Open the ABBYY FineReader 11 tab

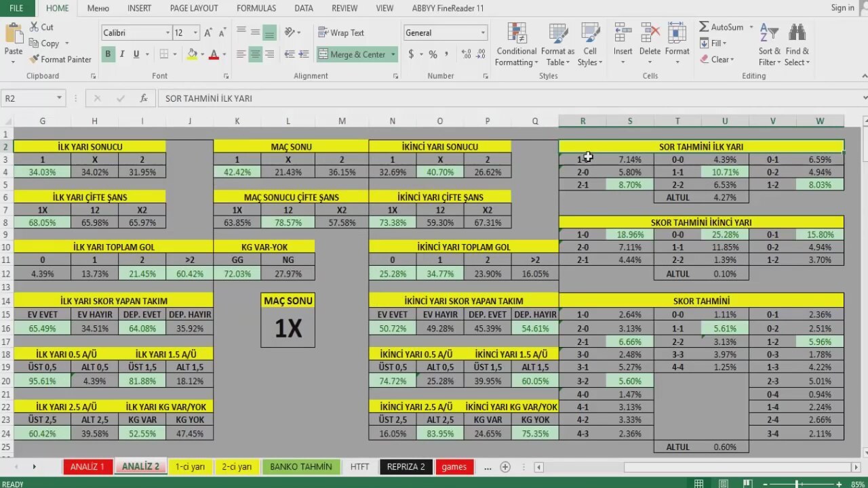tap(448, 8)
